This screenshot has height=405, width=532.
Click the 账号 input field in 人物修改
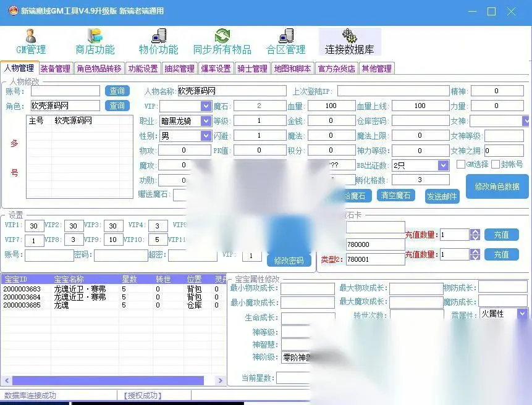pyautogui.click(x=65, y=91)
